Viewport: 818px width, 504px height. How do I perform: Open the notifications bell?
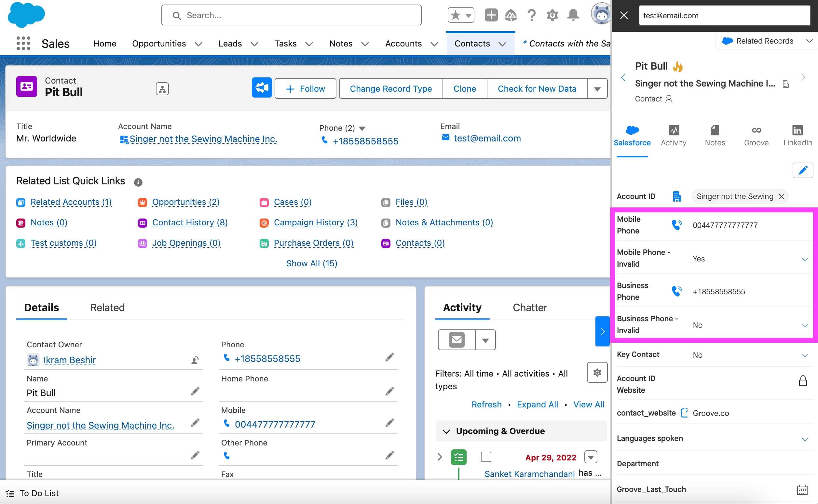click(573, 15)
